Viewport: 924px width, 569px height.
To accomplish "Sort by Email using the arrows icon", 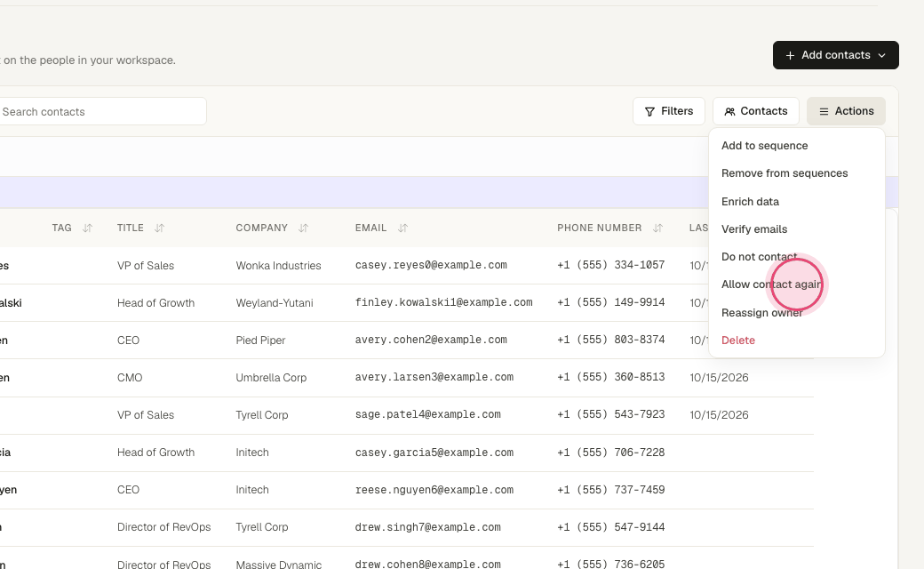I will [402, 228].
